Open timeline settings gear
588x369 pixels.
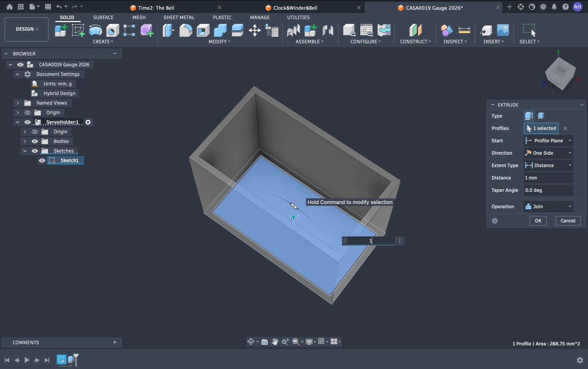pos(580,360)
